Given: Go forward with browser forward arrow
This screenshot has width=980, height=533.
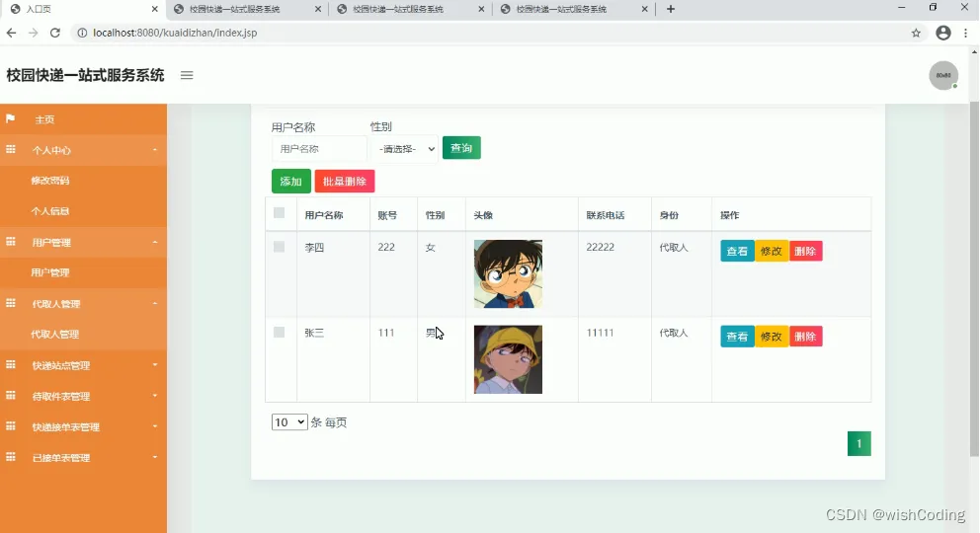Looking at the screenshot, I should (x=34, y=33).
